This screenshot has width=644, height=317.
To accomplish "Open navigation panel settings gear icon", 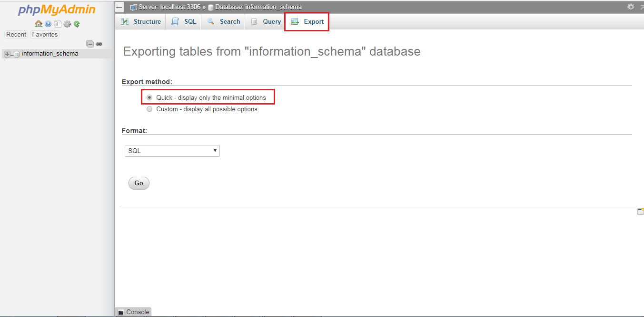I will [x=67, y=23].
